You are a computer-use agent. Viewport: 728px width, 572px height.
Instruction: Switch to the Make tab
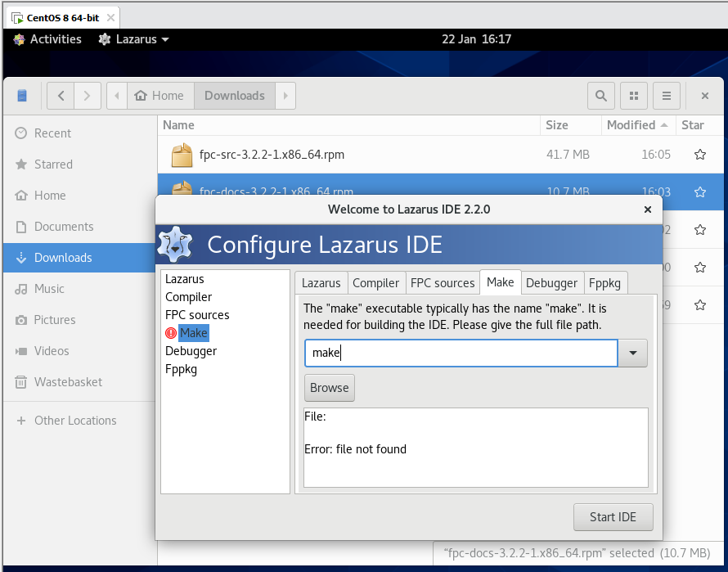pos(501,282)
